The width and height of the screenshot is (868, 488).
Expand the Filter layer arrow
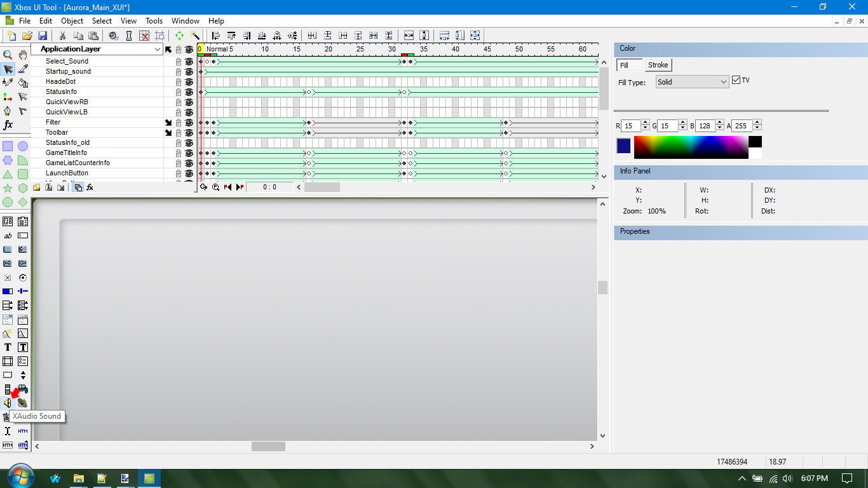point(168,122)
